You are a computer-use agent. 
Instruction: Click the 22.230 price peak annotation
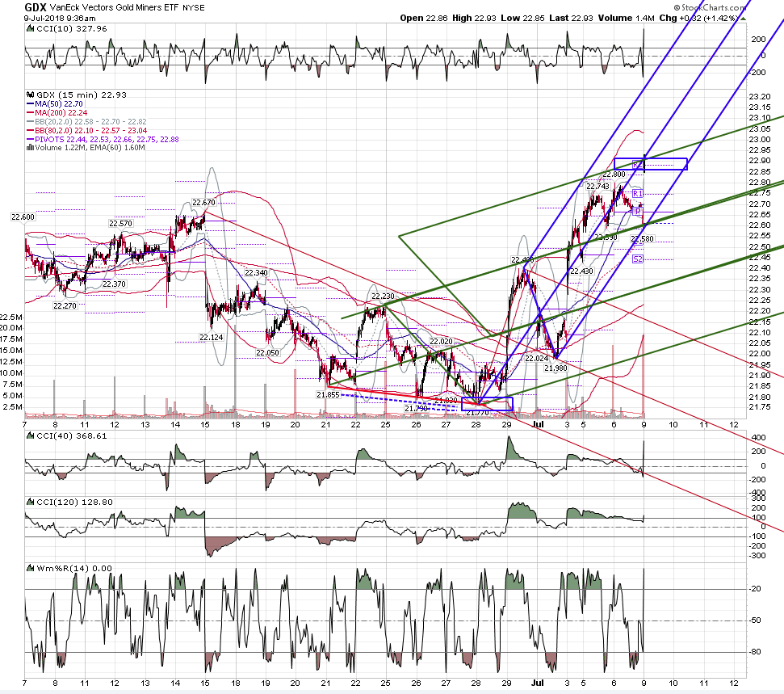[x=383, y=297]
